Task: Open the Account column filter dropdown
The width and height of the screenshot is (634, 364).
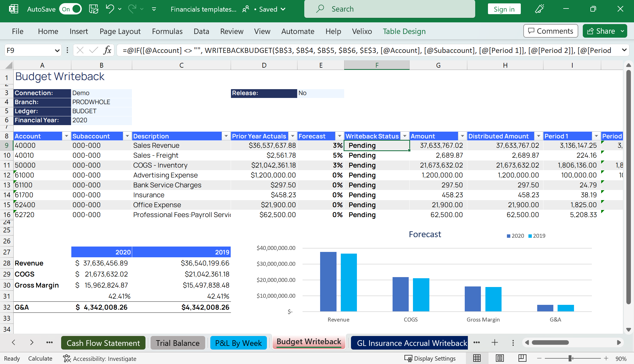Action: click(67, 136)
